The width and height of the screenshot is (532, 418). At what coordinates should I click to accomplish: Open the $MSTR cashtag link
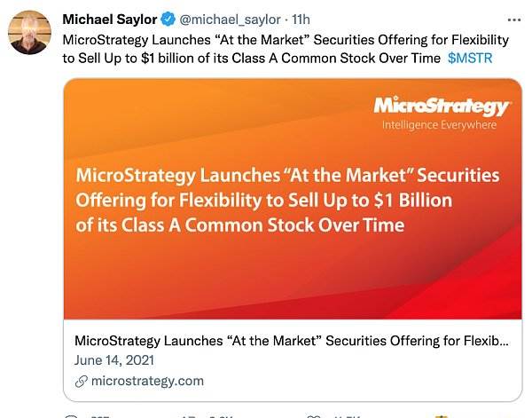(470, 58)
